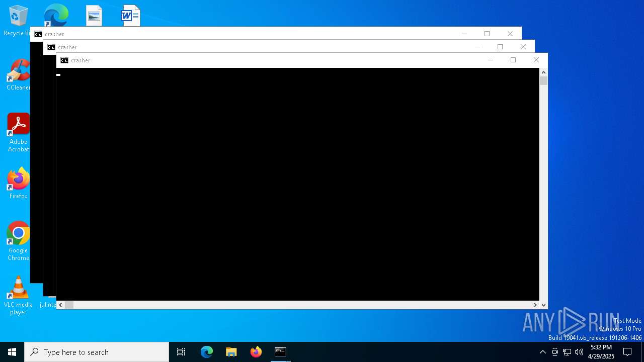Image resolution: width=644 pixels, height=362 pixels.
Task: Open the clock and date flyout
Action: [601, 352]
